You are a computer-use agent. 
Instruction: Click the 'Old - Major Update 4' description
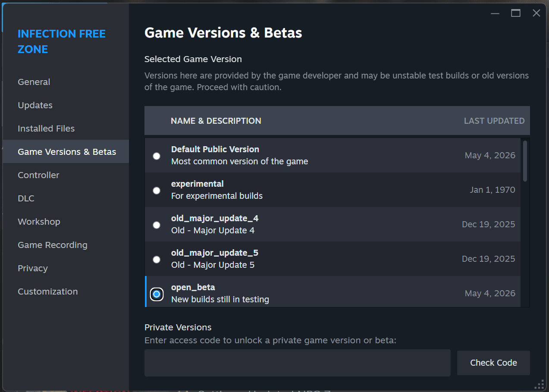click(x=213, y=230)
